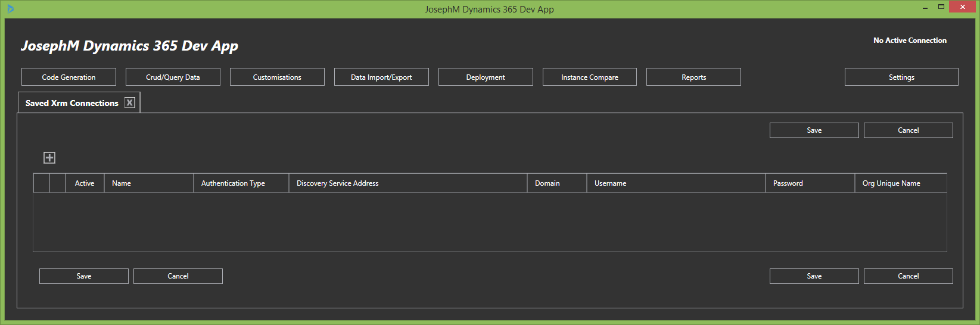
Task: Add a new row with the plus icon
Action: 49,158
